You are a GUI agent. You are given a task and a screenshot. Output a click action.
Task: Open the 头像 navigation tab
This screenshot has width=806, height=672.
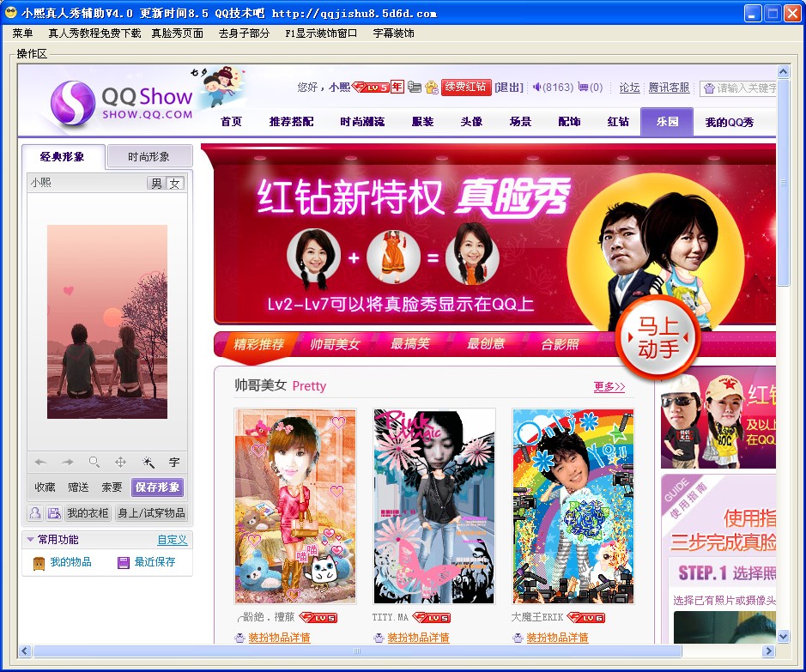coord(471,122)
